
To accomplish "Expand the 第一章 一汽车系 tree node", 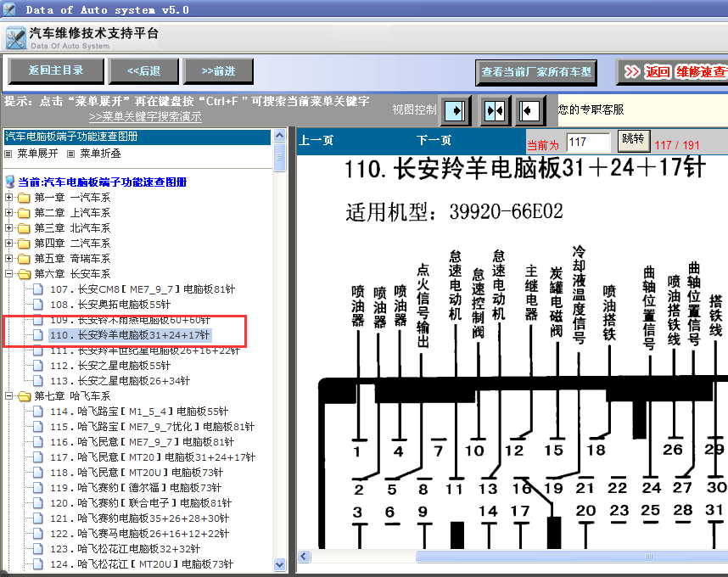I will point(8,198).
